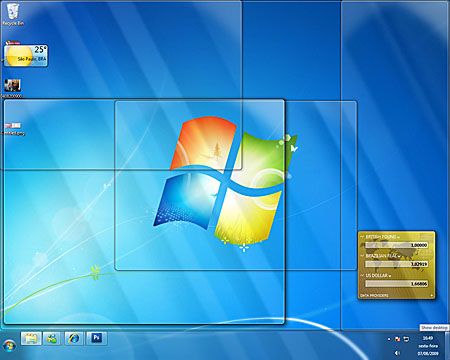The width and height of the screenshot is (450, 360).
Task: Open Windows Live Messenger from the taskbar
Action: (52, 339)
